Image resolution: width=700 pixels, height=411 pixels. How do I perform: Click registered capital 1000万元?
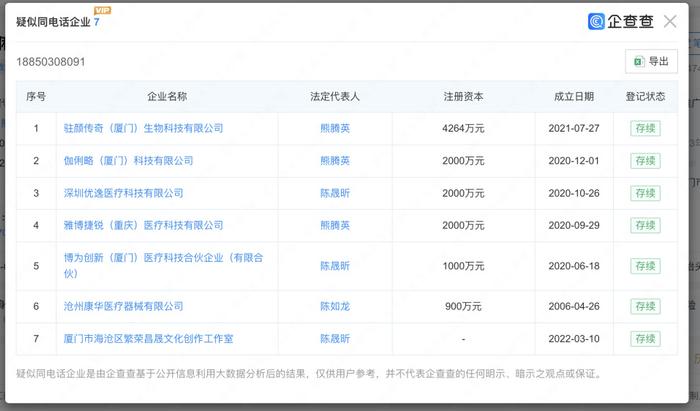pyautogui.click(x=463, y=266)
